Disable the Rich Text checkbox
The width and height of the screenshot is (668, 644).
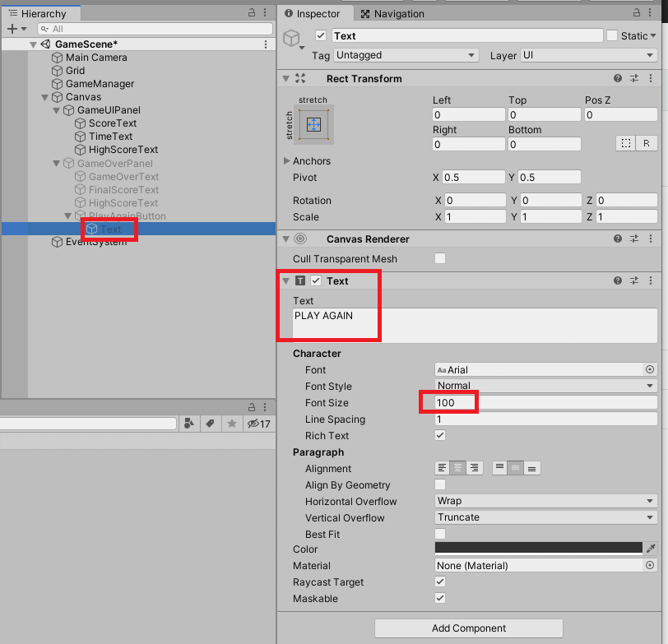440,435
